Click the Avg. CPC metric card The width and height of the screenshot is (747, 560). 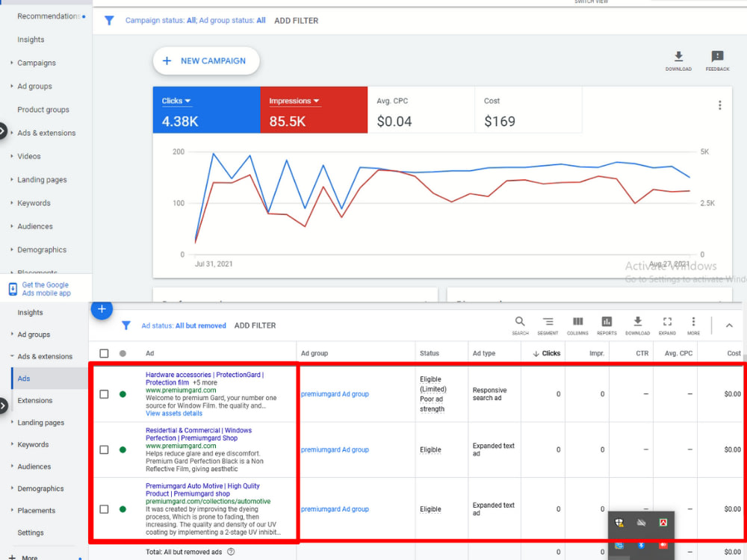pyautogui.click(x=421, y=110)
